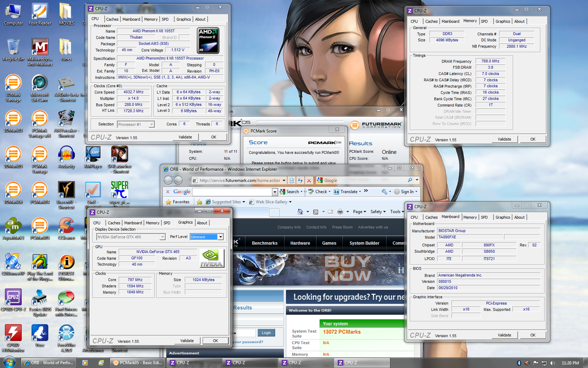Viewport: 588px width, 368px height.
Task: Launch EVEREST Ultimate desktop icon
Action: click(x=66, y=267)
